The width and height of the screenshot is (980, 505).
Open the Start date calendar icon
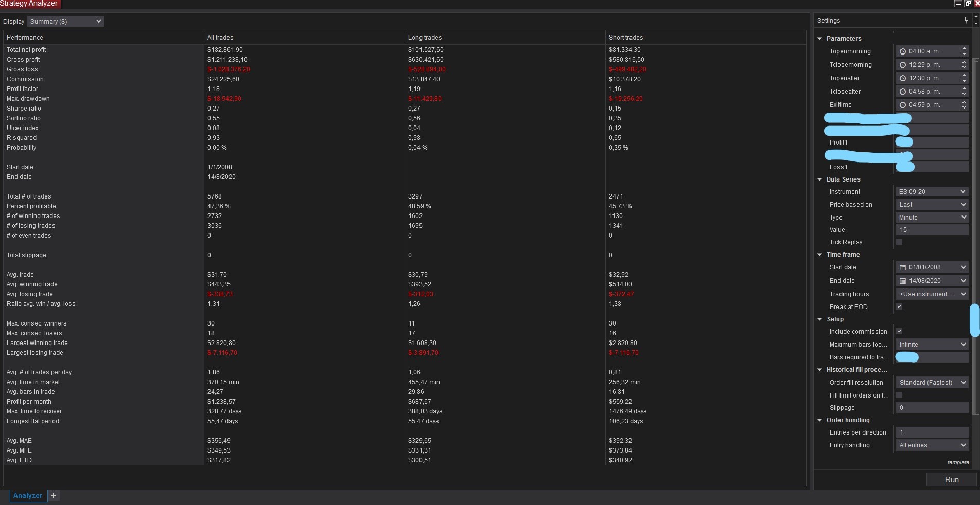pos(902,267)
